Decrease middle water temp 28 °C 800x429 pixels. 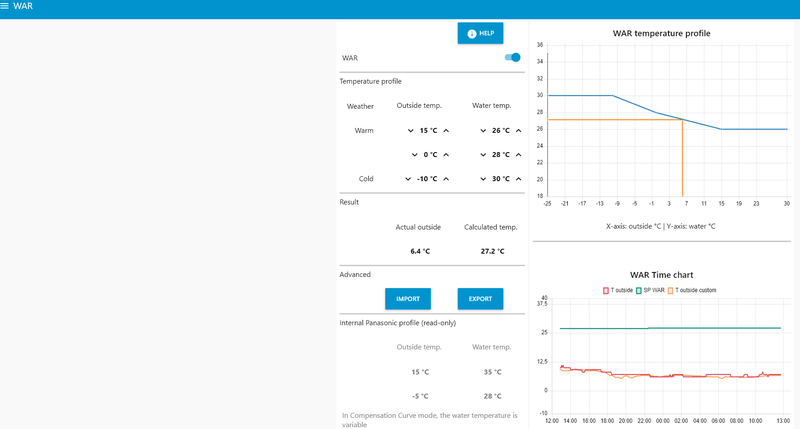click(x=483, y=155)
